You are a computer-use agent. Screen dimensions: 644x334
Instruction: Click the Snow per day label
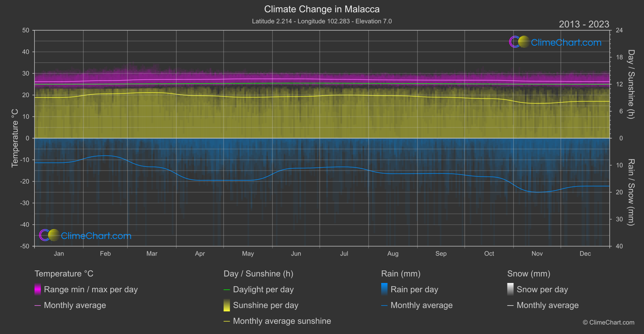coord(542,289)
